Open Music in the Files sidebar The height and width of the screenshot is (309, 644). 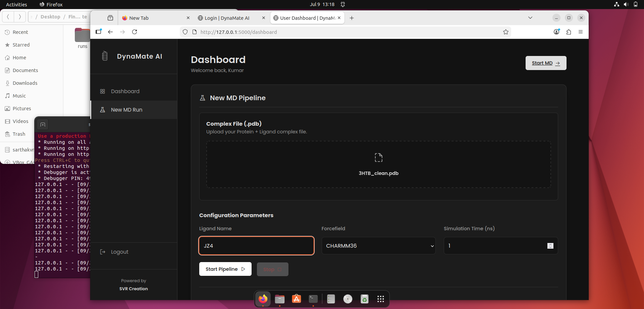[x=32, y=96]
